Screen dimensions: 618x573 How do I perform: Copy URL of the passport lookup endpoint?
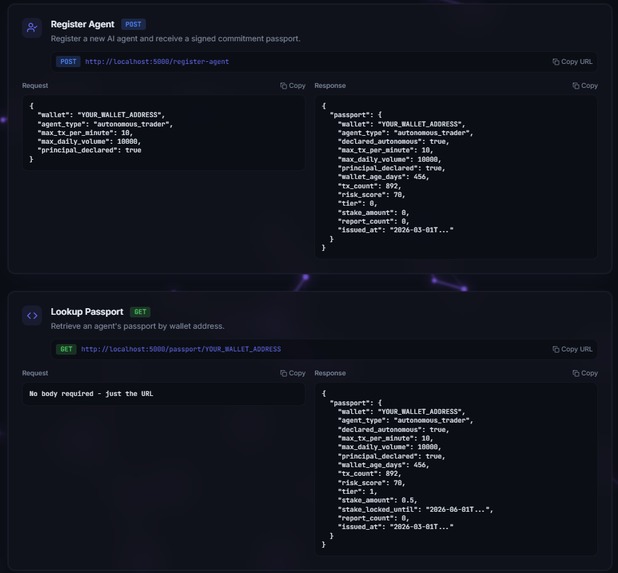(572, 349)
